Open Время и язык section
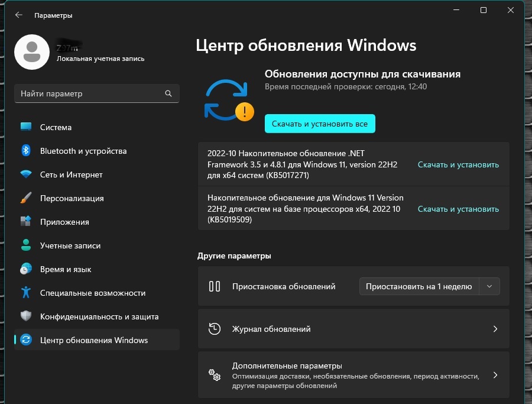Screen dimensions: 532x404 [97, 269]
